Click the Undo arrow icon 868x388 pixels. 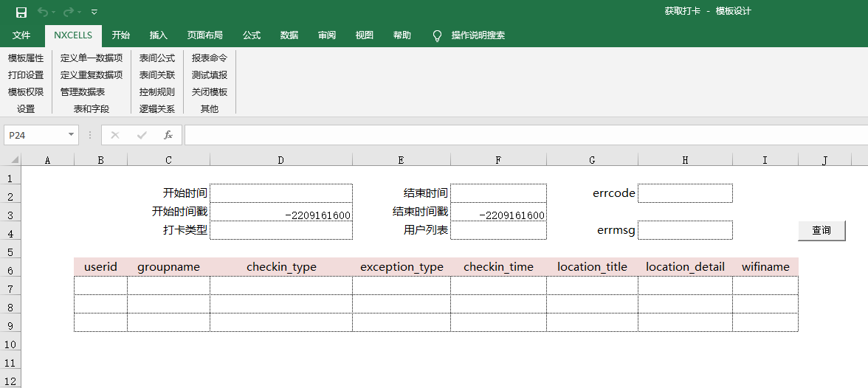(x=43, y=12)
